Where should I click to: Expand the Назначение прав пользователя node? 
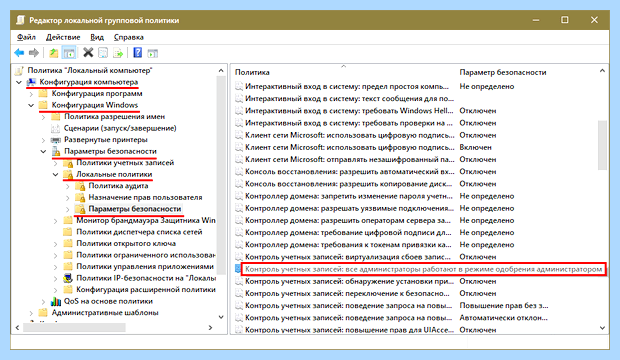tap(68, 197)
